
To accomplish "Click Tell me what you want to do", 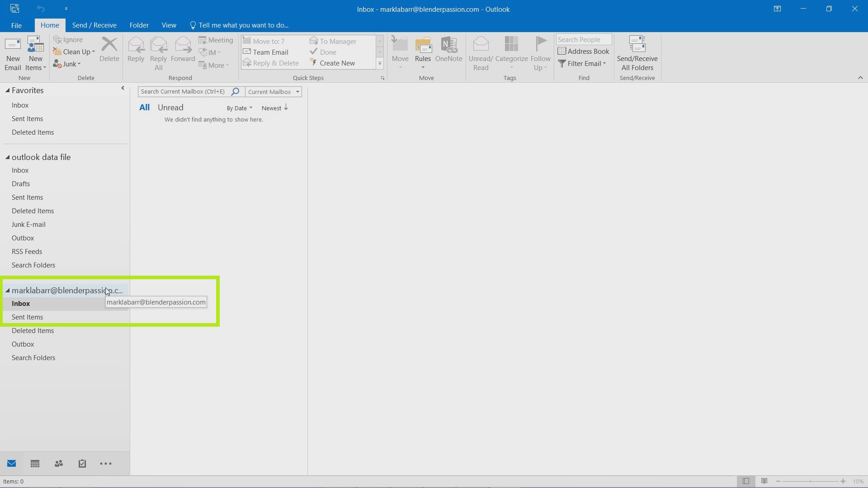I will click(239, 25).
